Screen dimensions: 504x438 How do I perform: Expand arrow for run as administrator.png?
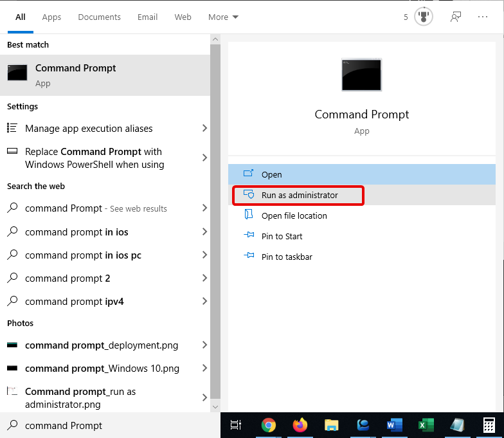204,397
